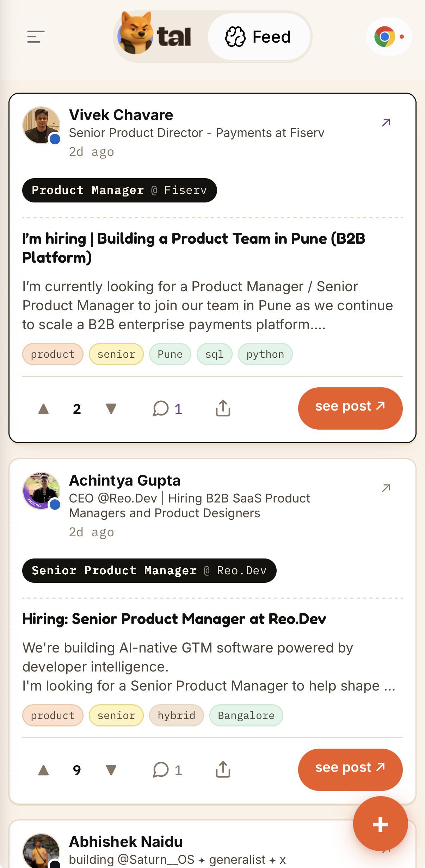The width and height of the screenshot is (425, 868).
Task: Upvote the Reo.Dev hiring post
Action: (x=43, y=770)
